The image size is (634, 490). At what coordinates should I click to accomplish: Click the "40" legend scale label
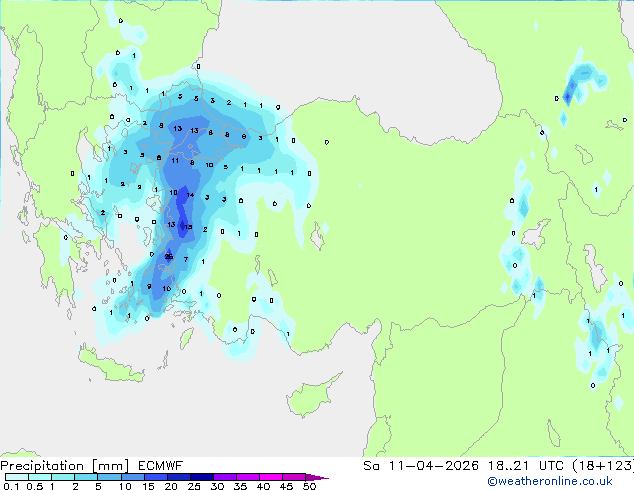tap(263, 486)
